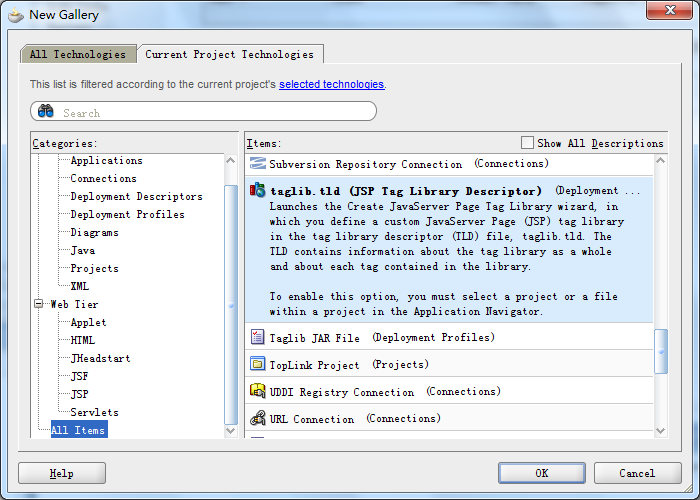Click the Items list scrollbar thumb
This screenshot has width=700, height=500.
(661, 351)
